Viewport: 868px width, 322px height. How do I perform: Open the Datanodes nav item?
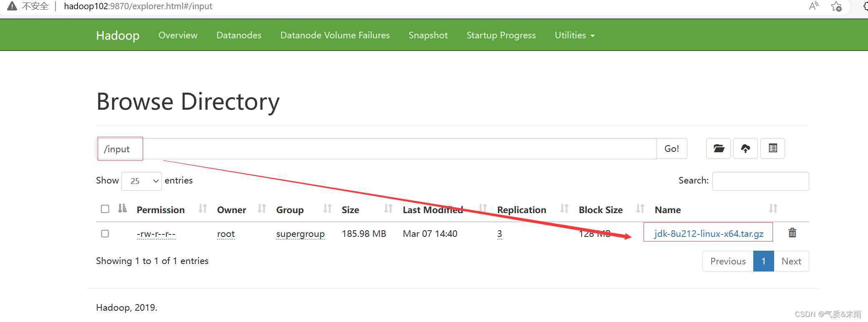239,35
